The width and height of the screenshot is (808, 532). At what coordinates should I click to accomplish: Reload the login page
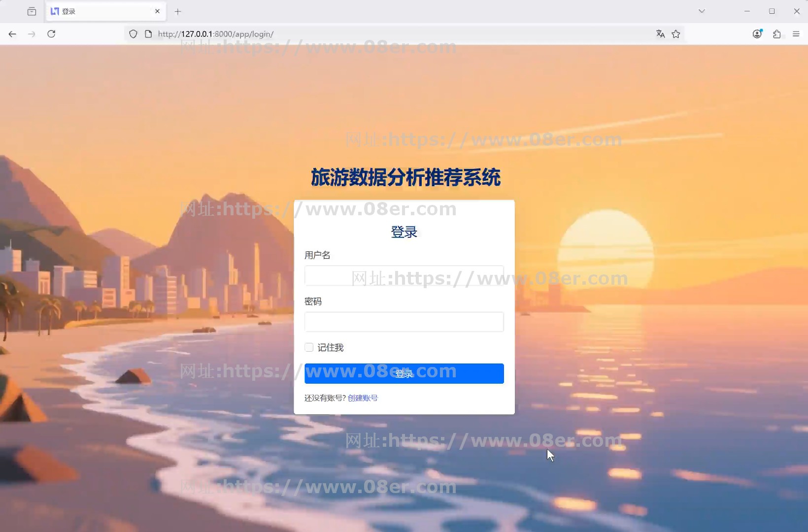(51, 34)
